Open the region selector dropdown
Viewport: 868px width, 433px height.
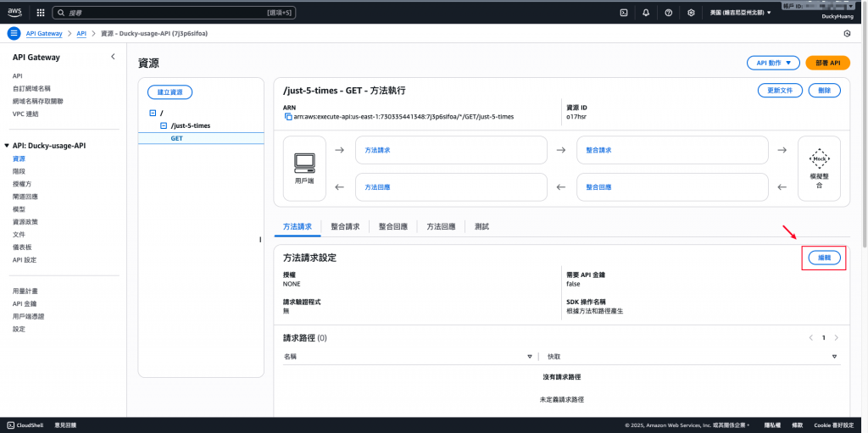pos(741,13)
